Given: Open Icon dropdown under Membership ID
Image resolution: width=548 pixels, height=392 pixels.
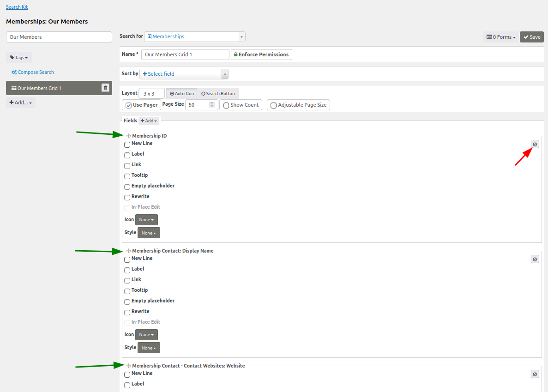Looking at the screenshot, I should (146, 220).
